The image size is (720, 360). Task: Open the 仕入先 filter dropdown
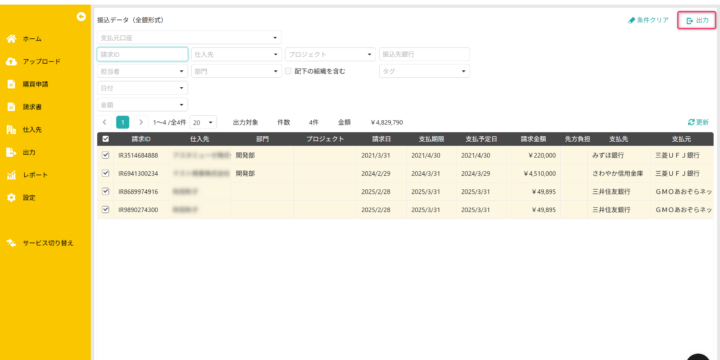pos(236,54)
